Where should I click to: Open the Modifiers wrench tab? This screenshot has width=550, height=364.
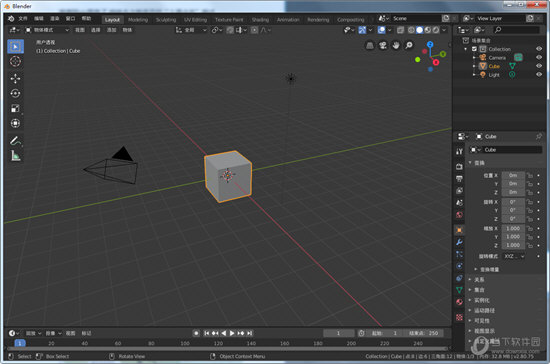click(459, 242)
